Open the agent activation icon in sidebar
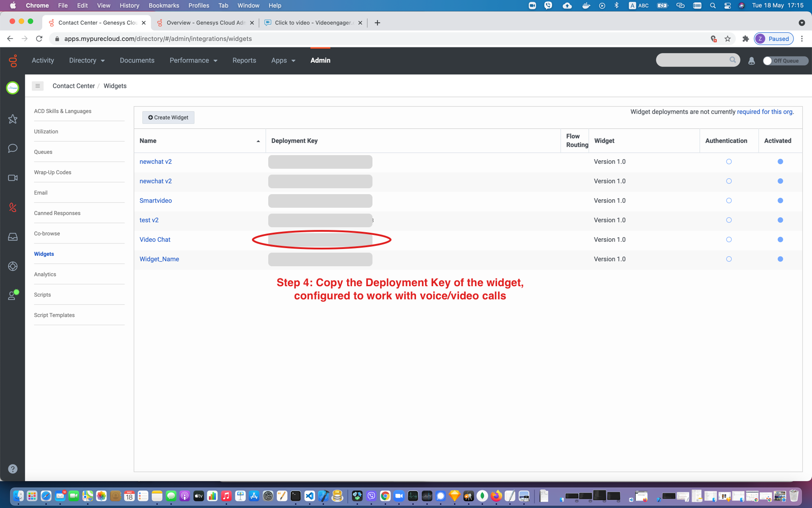 (14, 295)
